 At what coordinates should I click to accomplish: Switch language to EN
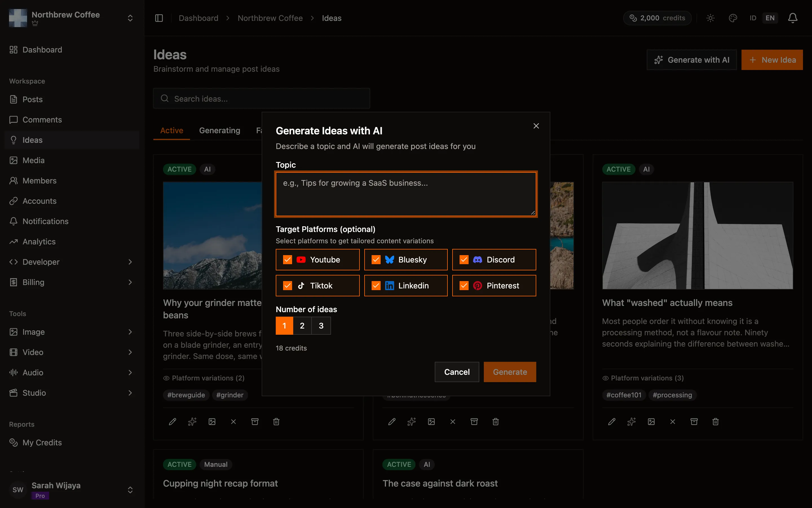(x=770, y=18)
